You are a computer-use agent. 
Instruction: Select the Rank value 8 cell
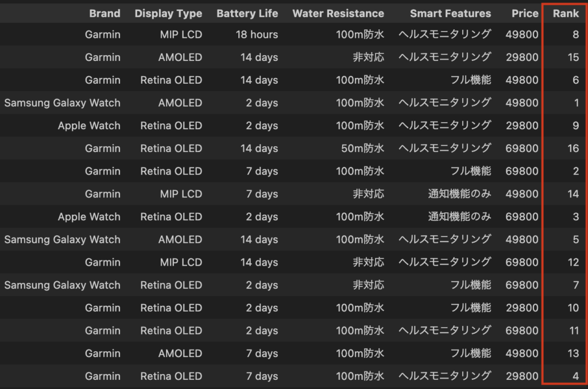(x=575, y=34)
